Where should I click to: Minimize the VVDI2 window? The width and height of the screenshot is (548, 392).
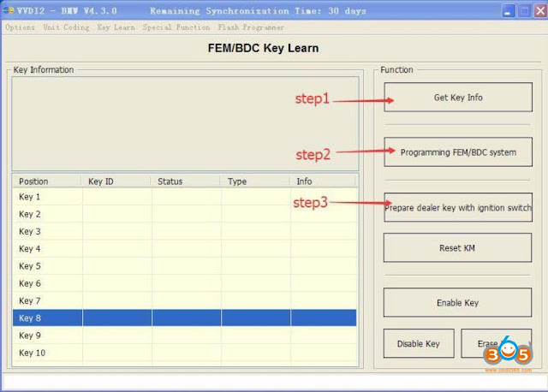508,11
